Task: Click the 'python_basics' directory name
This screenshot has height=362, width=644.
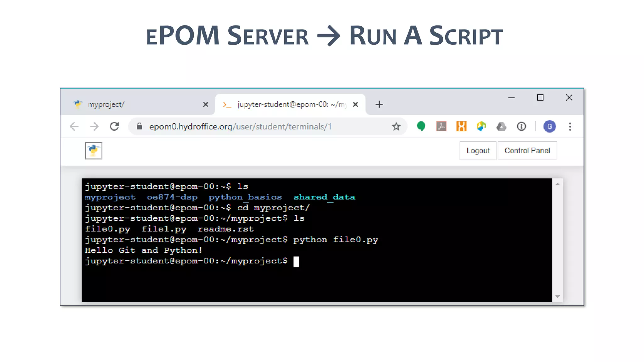Action: point(245,197)
